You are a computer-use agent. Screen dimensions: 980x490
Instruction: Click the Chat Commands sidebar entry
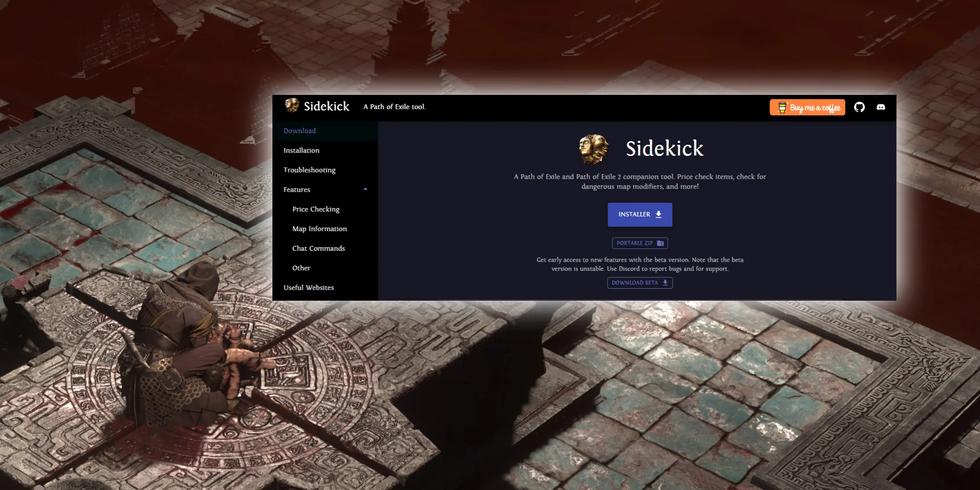tap(319, 248)
